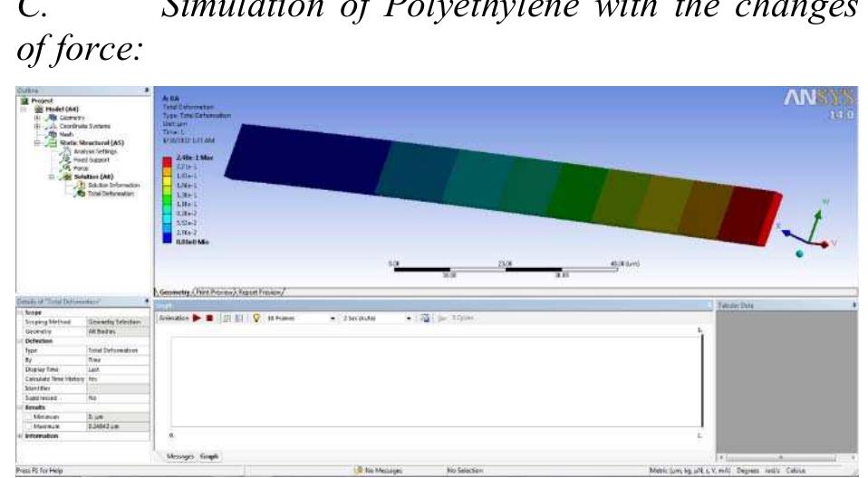Select Model (A4) node icon
Viewport: 868px width, 478px height.
tap(38, 110)
